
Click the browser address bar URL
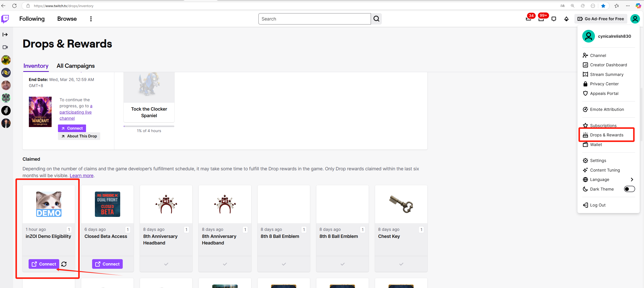64,6
